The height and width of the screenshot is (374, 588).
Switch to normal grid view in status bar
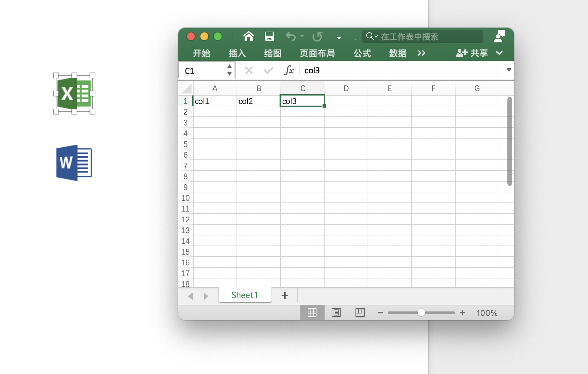tap(312, 312)
